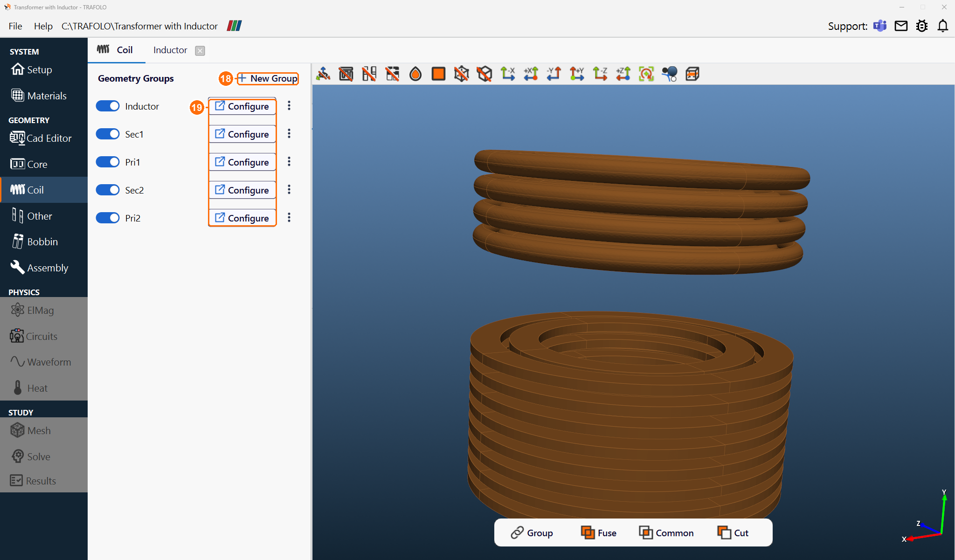Click the Fuse boolean button
Image resolution: width=955 pixels, height=560 pixels.
coord(599,532)
